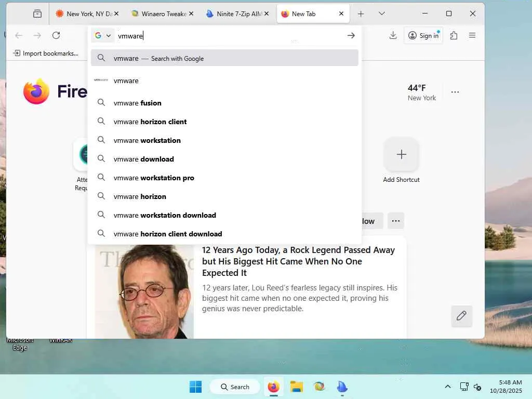
Task: Open Firefox View icon in tab strip
Action: tap(37, 14)
